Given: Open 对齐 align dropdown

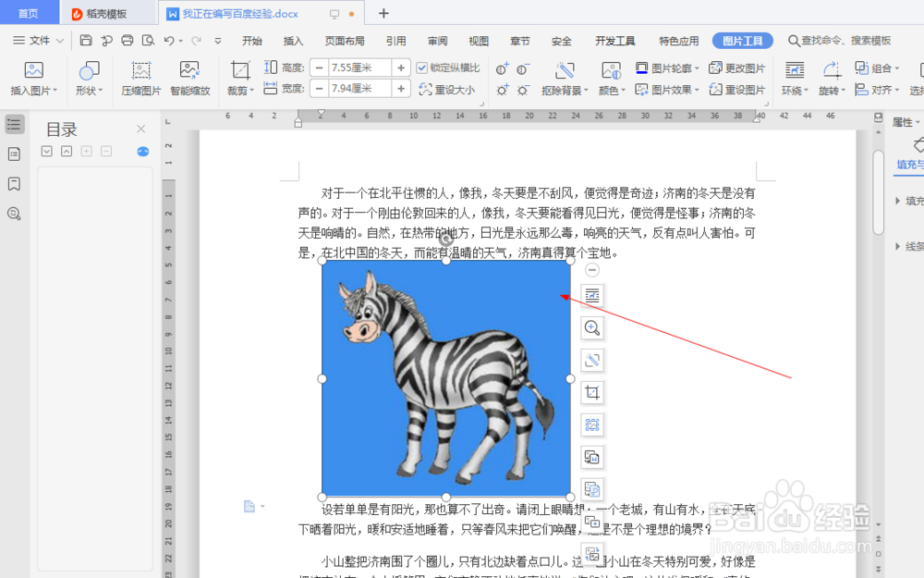Looking at the screenshot, I should 877,90.
